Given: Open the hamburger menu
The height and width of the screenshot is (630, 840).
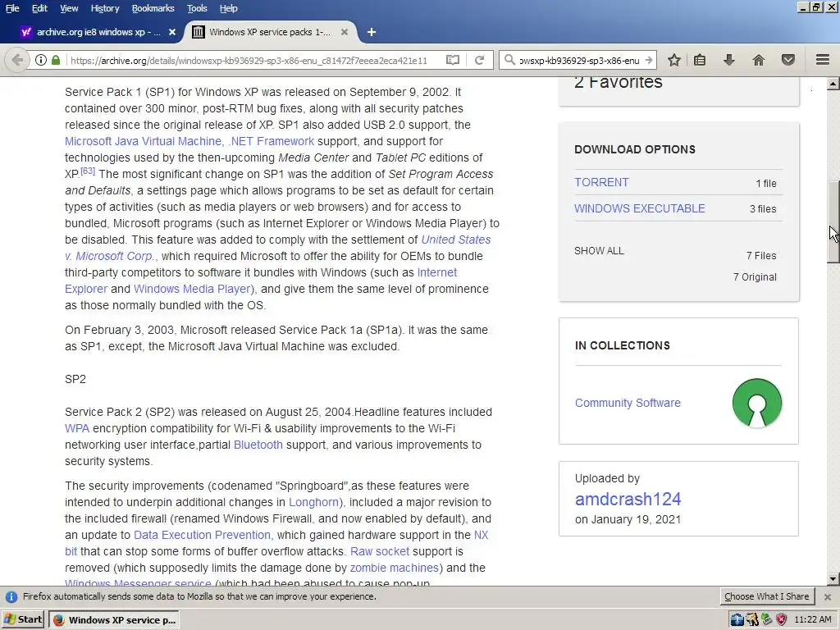Looking at the screenshot, I should [x=822, y=60].
